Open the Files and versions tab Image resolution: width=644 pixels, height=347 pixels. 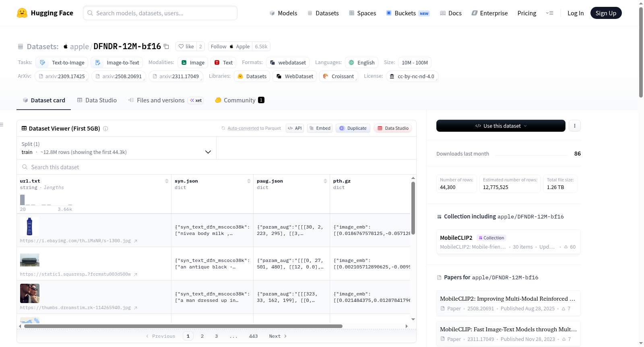(166, 100)
